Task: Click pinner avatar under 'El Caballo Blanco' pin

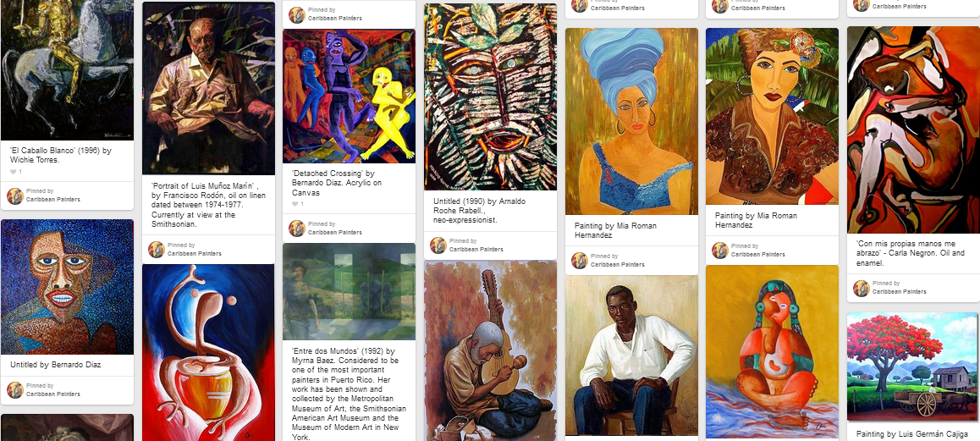Action: (15, 196)
